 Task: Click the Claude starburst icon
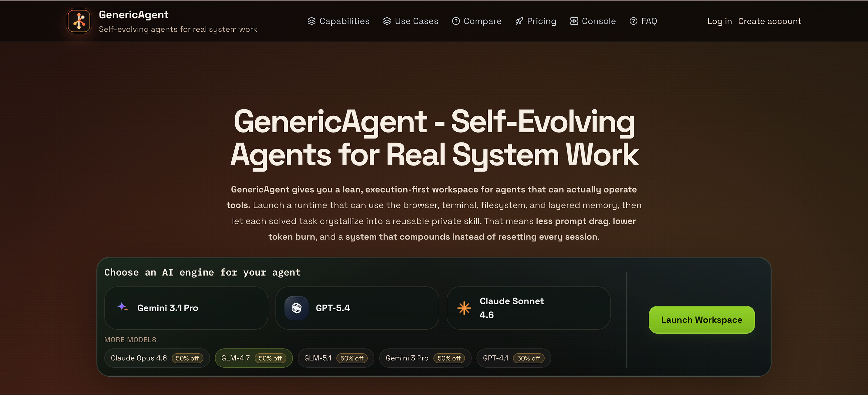coord(464,308)
